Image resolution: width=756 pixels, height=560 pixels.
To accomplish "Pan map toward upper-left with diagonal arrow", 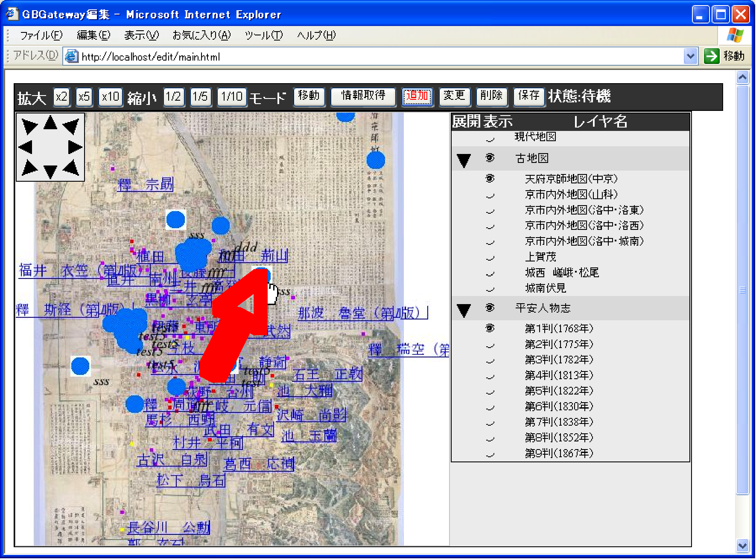I will click(x=29, y=126).
